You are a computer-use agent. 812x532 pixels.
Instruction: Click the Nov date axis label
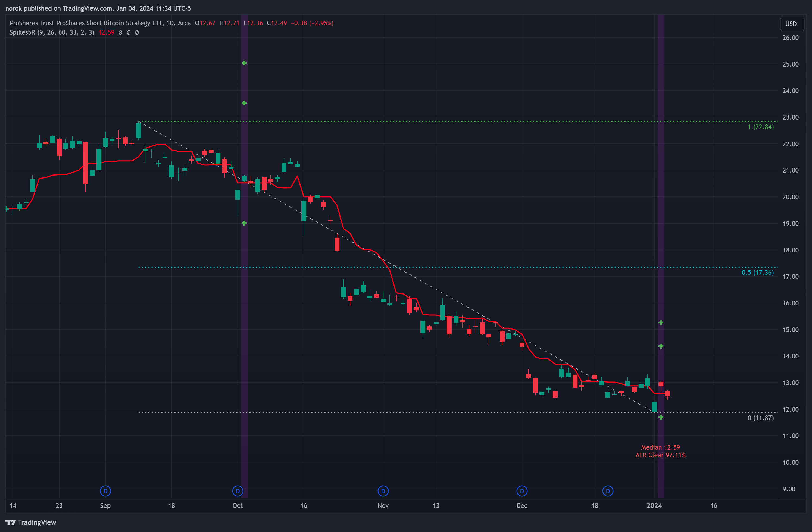[x=383, y=505]
